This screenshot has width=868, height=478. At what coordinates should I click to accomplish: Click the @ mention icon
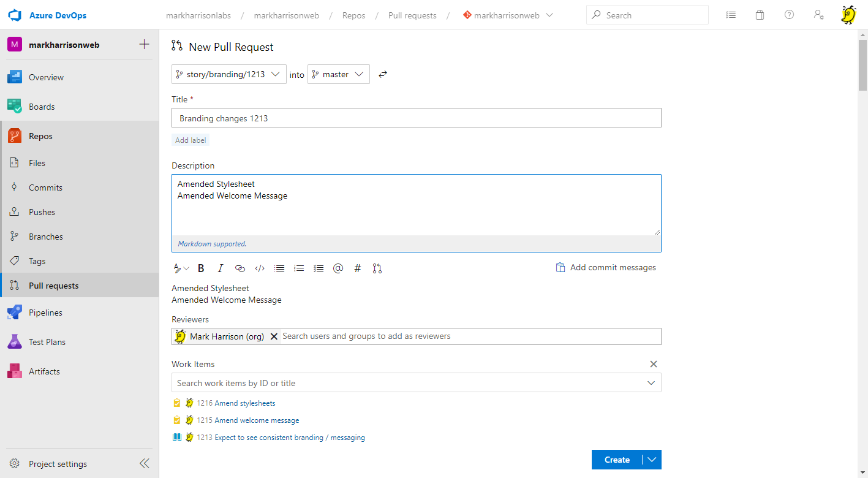pyautogui.click(x=338, y=268)
